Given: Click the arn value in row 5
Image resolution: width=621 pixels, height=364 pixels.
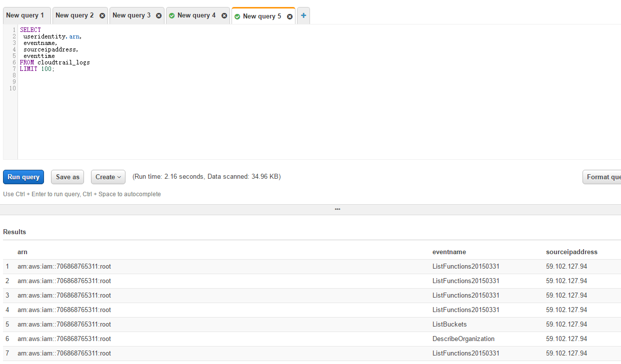Looking at the screenshot, I should 64,325.
